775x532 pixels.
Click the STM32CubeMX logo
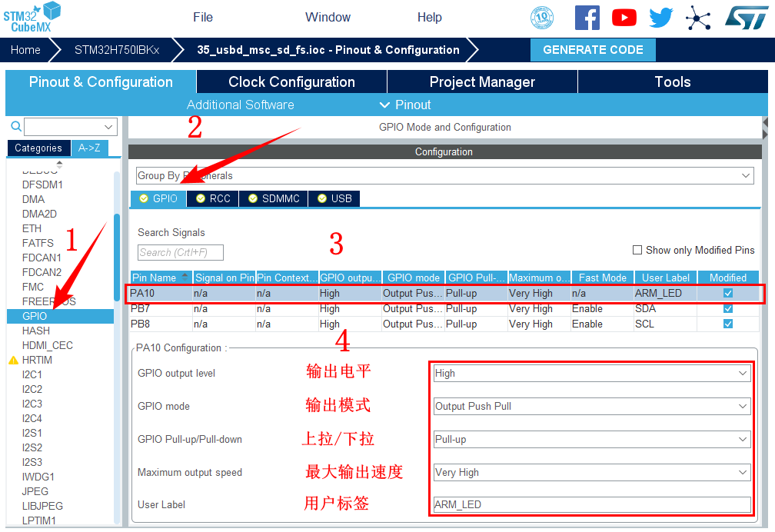32,17
